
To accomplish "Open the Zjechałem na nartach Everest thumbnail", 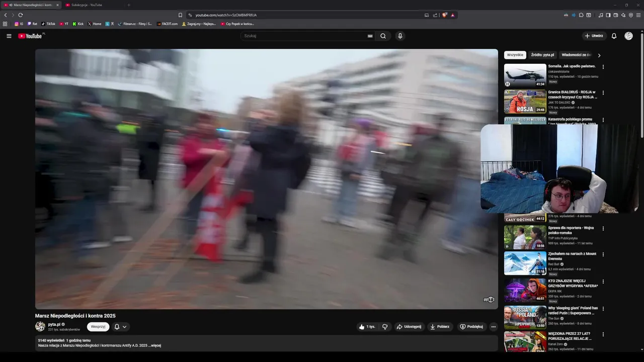I will pos(525,263).
